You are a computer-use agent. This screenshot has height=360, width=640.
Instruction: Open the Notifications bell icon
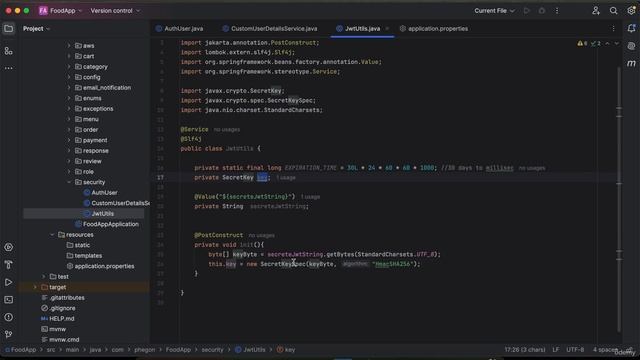[x=631, y=29]
